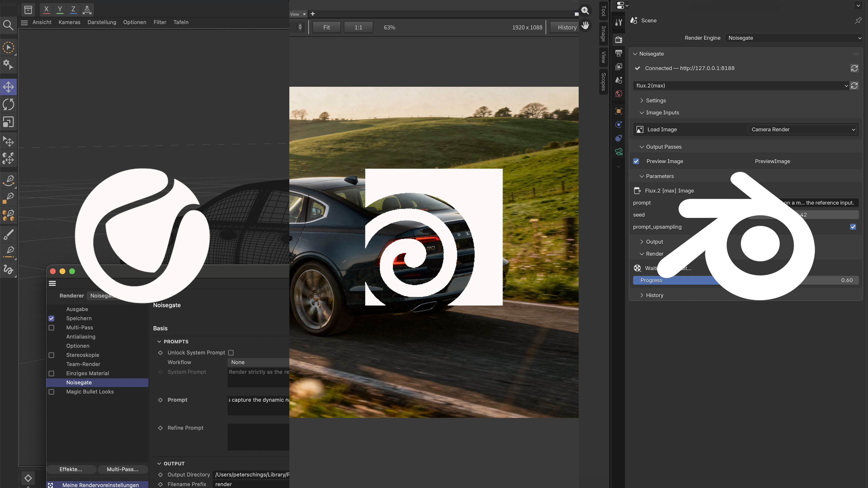Select the Move tool in left toolbar
The image size is (868, 488).
click(x=8, y=87)
